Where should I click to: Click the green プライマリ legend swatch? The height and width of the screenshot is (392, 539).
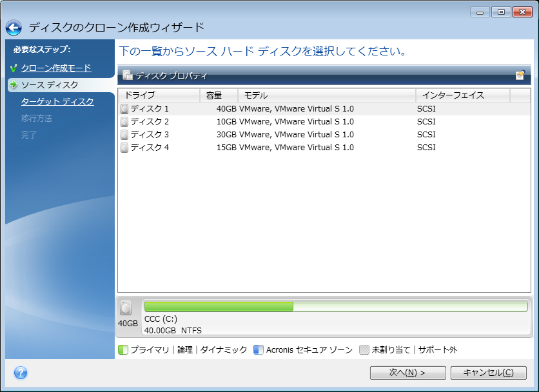(122, 349)
